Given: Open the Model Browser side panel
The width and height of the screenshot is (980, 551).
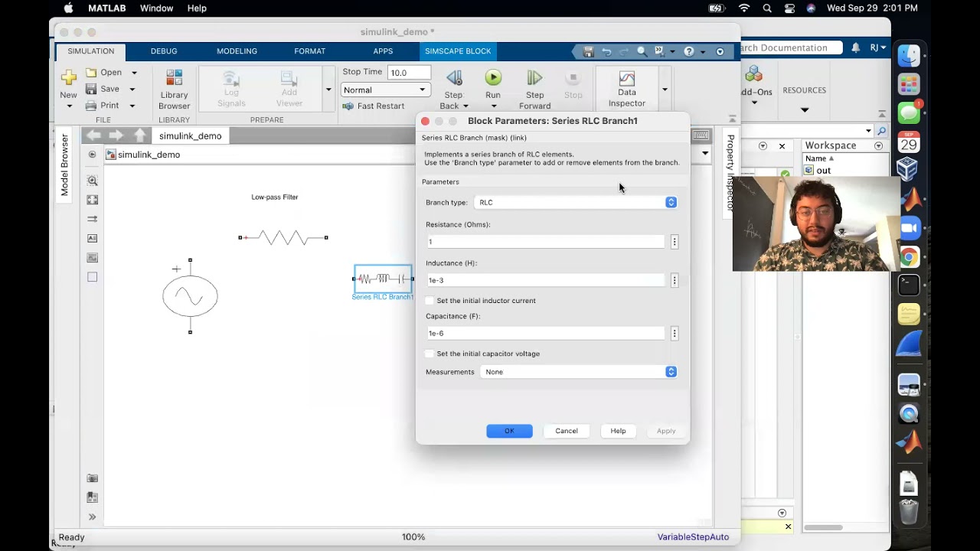Looking at the screenshot, I should coord(65,164).
